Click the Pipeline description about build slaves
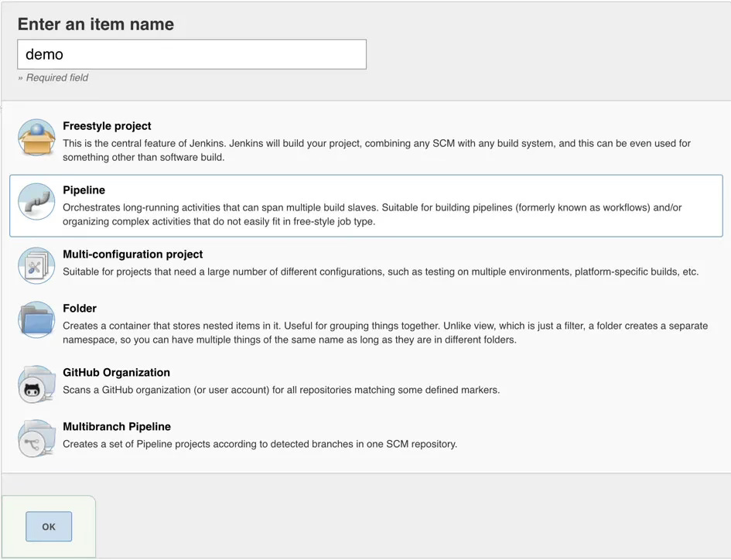 (x=373, y=214)
